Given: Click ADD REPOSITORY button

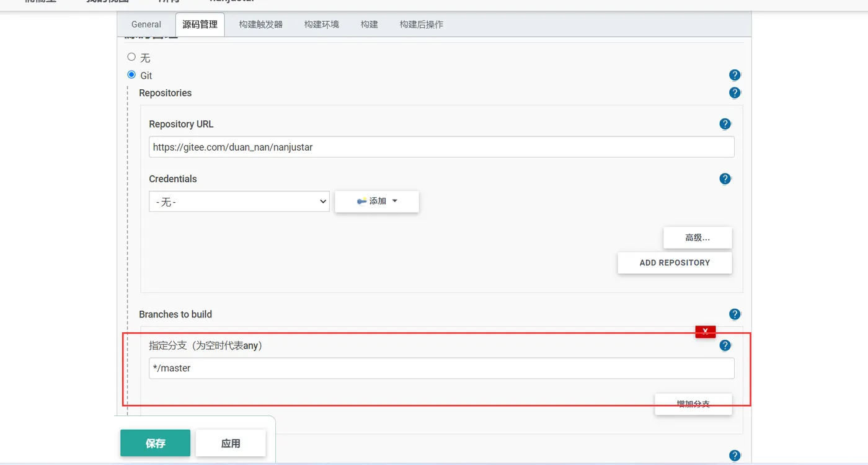Looking at the screenshot, I should 675,263.
